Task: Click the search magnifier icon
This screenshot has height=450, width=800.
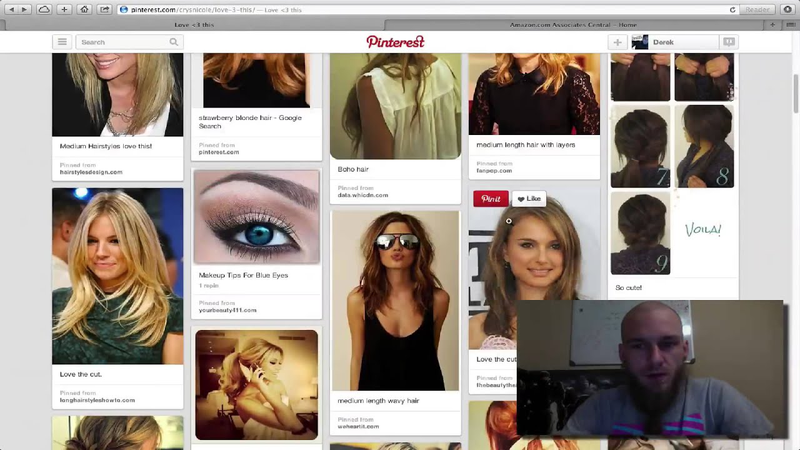Action: 174,42
